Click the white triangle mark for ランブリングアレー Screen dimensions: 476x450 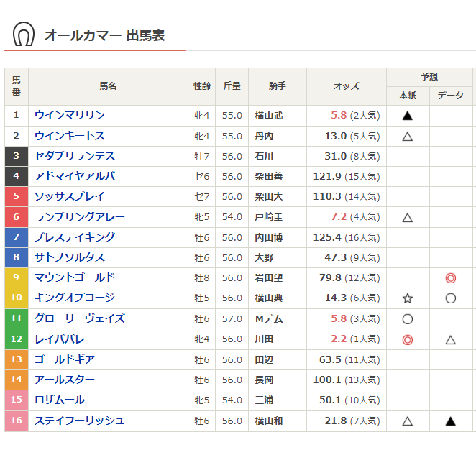pos(408,217)
